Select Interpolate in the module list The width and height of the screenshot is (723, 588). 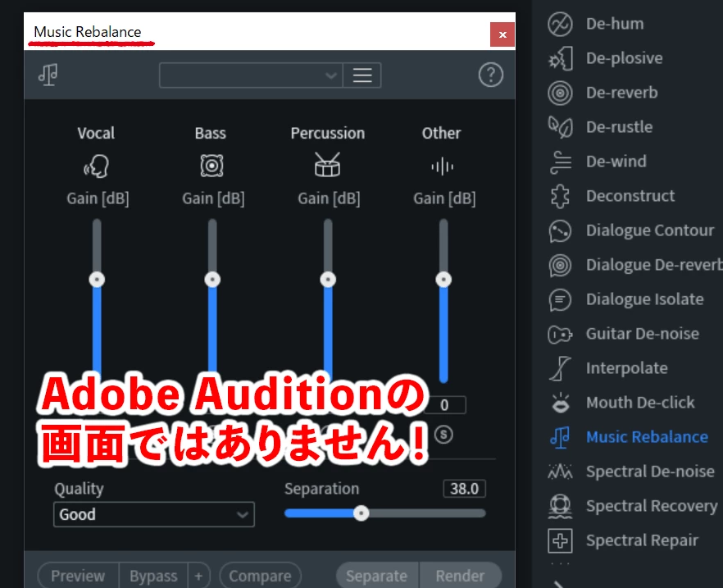(x=626, y=368)
